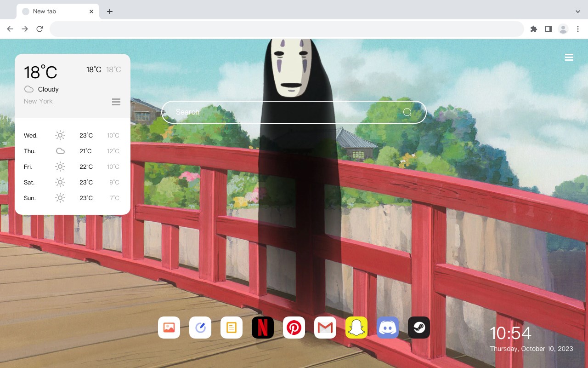Click Thursday's cloud forecast icon

(x=60, y=151)
